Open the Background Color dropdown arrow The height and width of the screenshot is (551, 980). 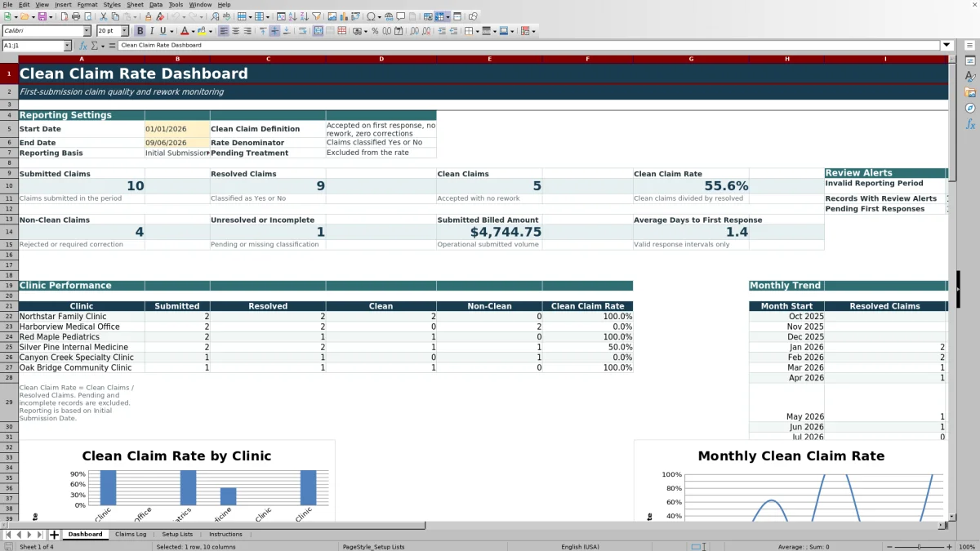[210, 31]
